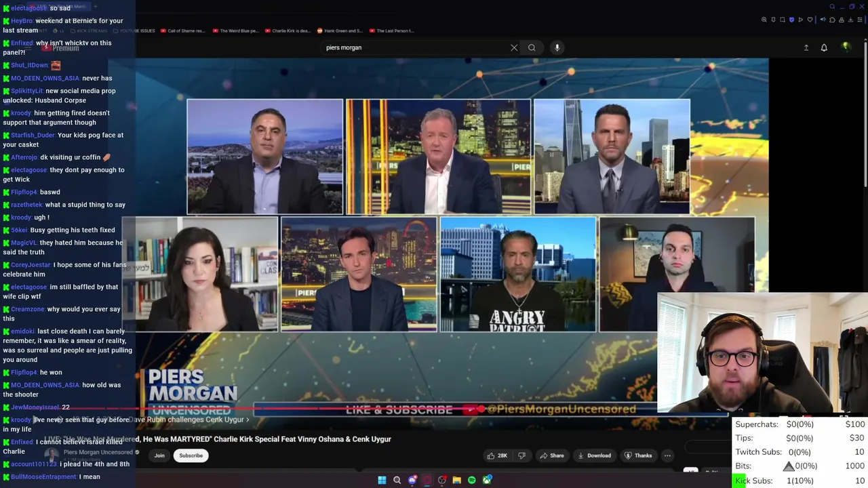Clear the YouTube search box with X
868x488 pixels.
point(514,47)
